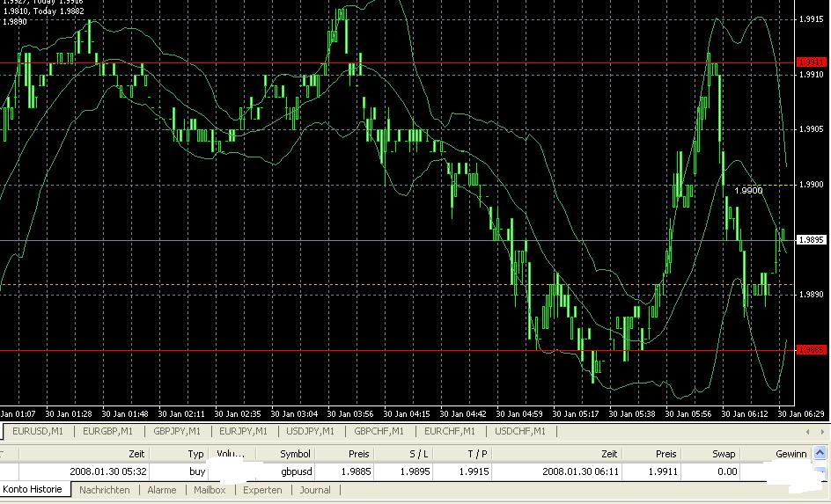
Task: Switch to the GBPJPY,M1 chart tab
Action: [x=176, y=431]
